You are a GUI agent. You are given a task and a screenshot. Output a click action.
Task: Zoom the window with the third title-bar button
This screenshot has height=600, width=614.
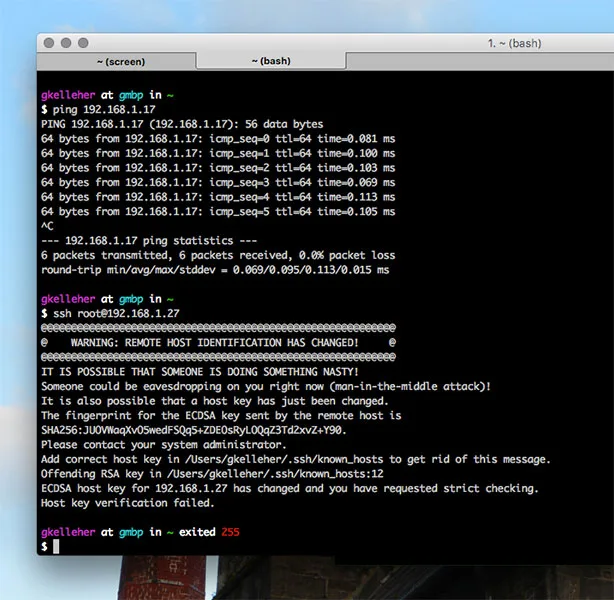83,43
